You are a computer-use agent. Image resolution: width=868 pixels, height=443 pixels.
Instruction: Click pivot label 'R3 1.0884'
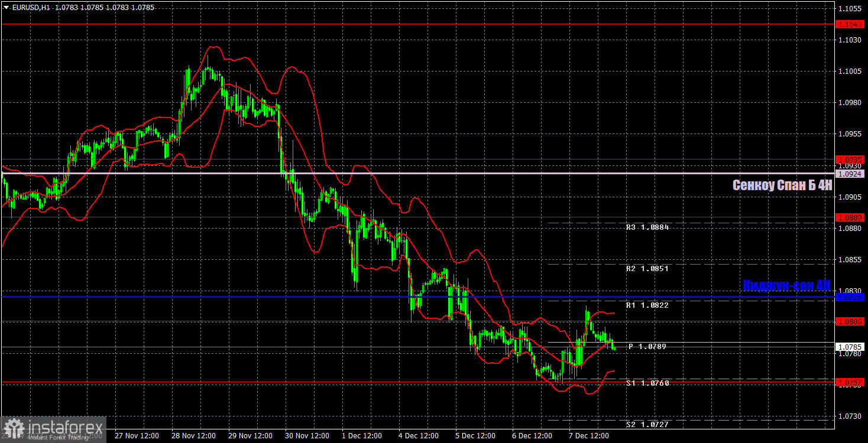click(648, 227)
